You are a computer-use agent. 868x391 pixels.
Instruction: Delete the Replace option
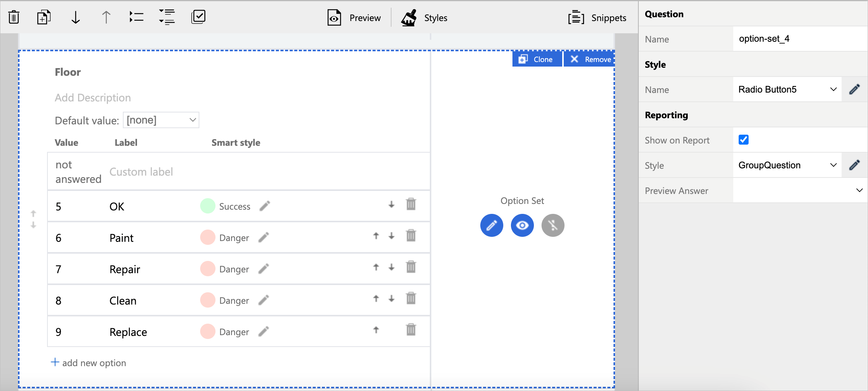point(411,330)
